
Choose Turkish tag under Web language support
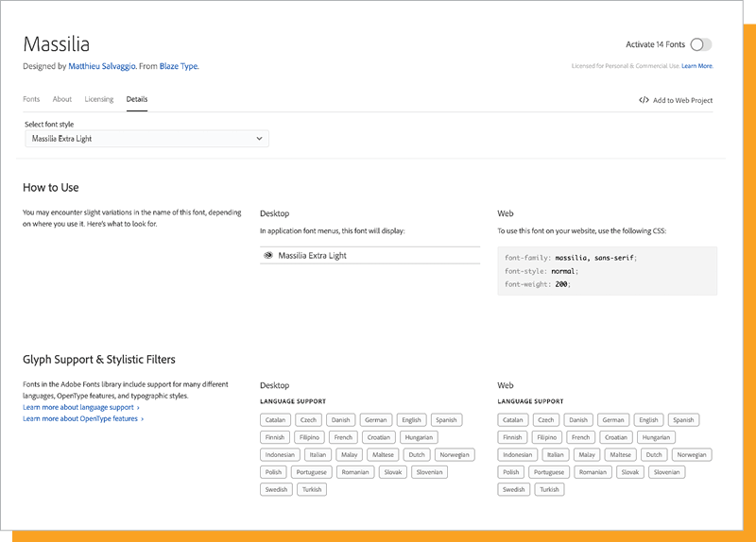(550, 489)
